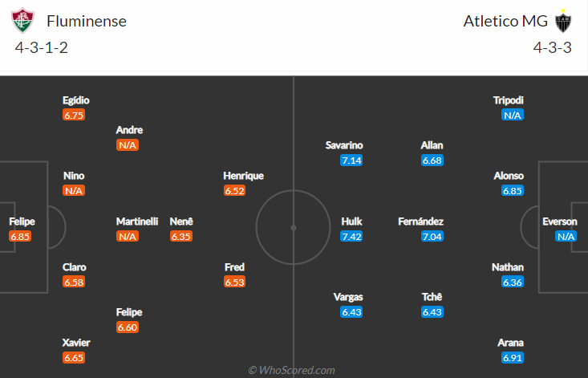Click Allan's 6.68 rating badge
Image resolution: width=588 pixels, height=378 pixels.
pos(432,161)
